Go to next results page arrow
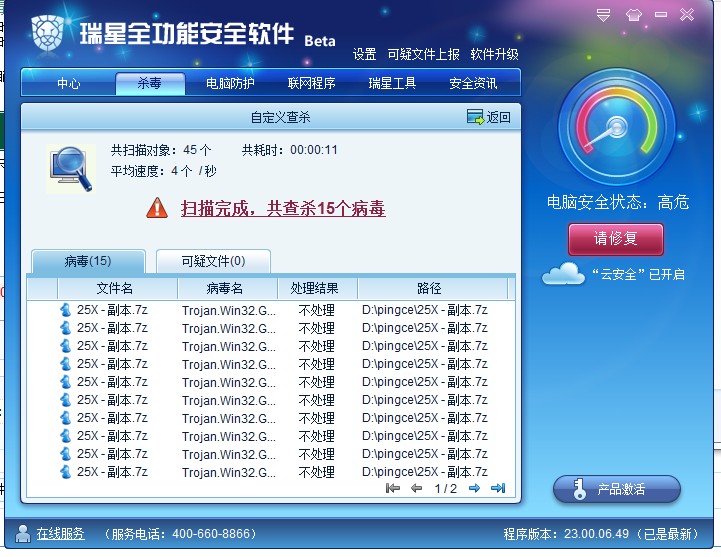721x557 pixels. [474, 488]
